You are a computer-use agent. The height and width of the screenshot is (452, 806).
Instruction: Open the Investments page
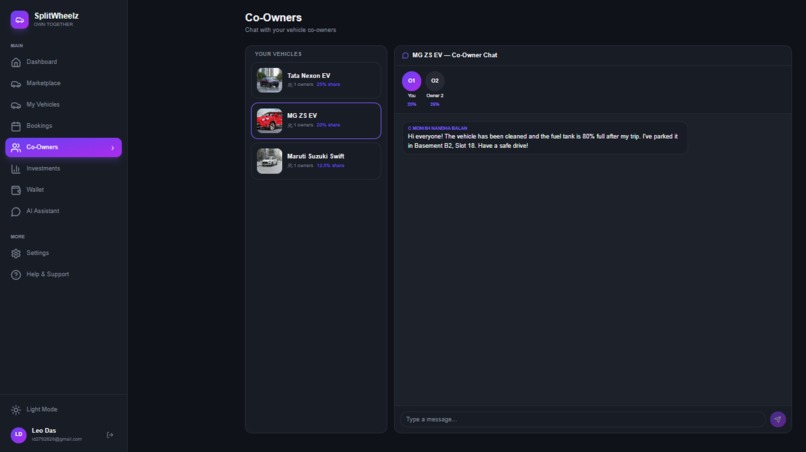coord(64,169)
